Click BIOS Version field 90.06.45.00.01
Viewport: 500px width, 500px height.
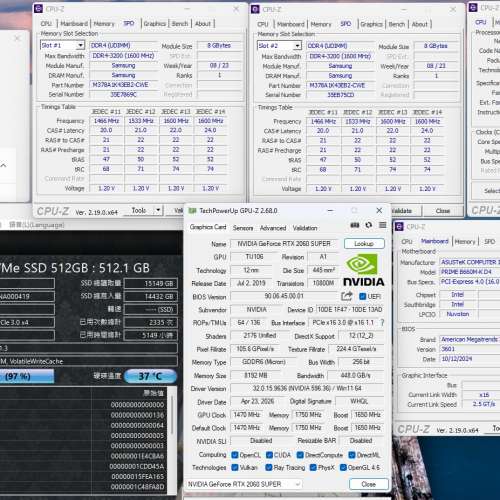tap(284, 296)
